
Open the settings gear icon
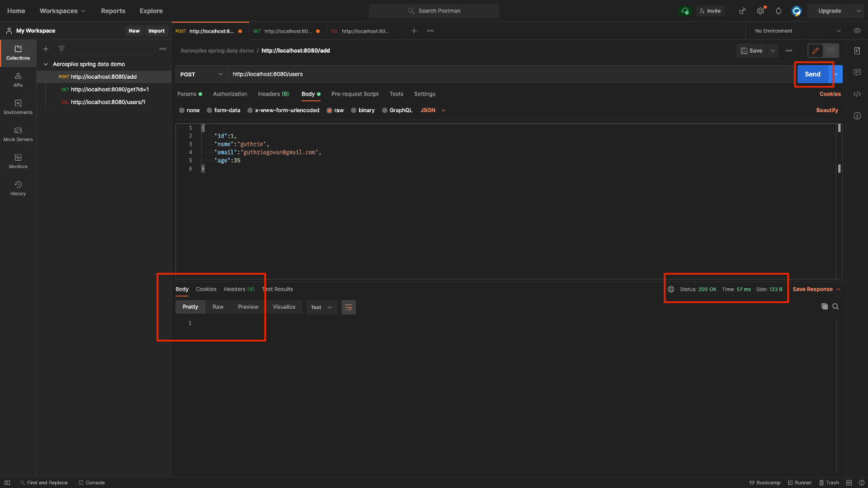point(761,11)
